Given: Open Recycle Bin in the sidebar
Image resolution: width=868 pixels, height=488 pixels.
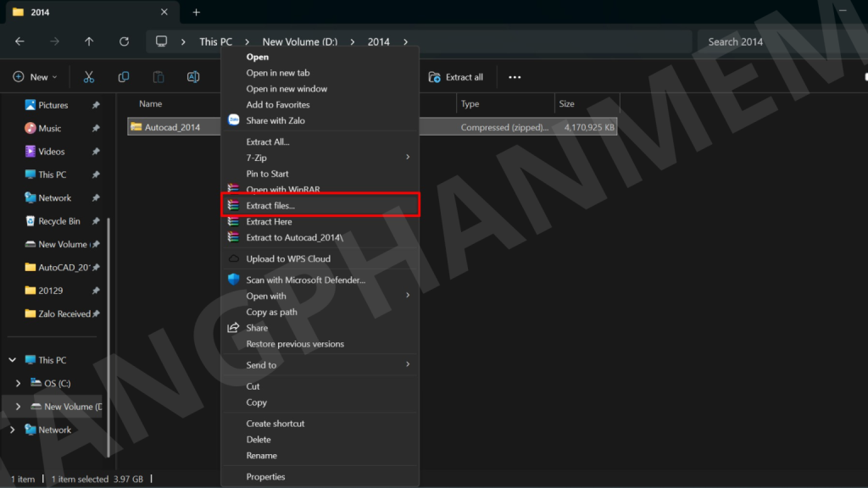Looking at the screenshot, I should click(58, 221).
